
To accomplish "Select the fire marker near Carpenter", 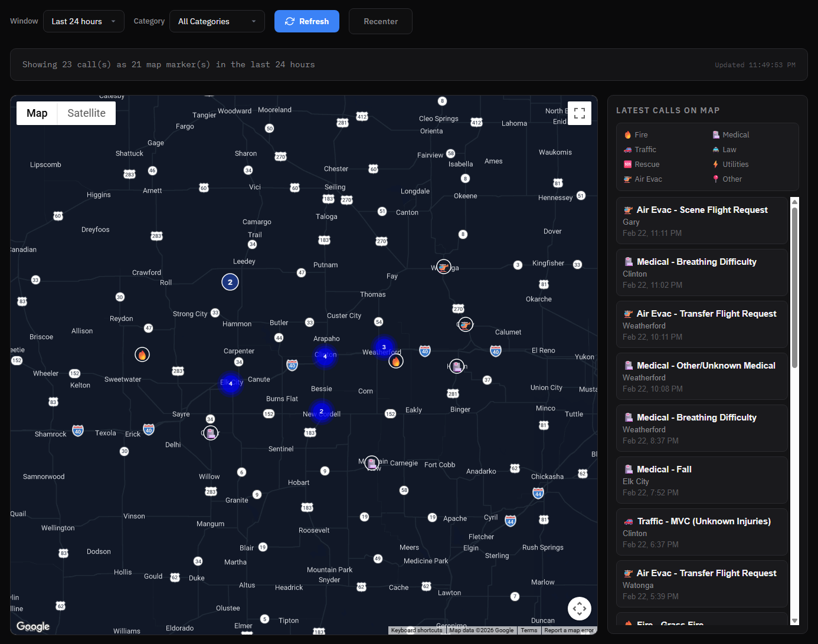I will coord(142,354).
